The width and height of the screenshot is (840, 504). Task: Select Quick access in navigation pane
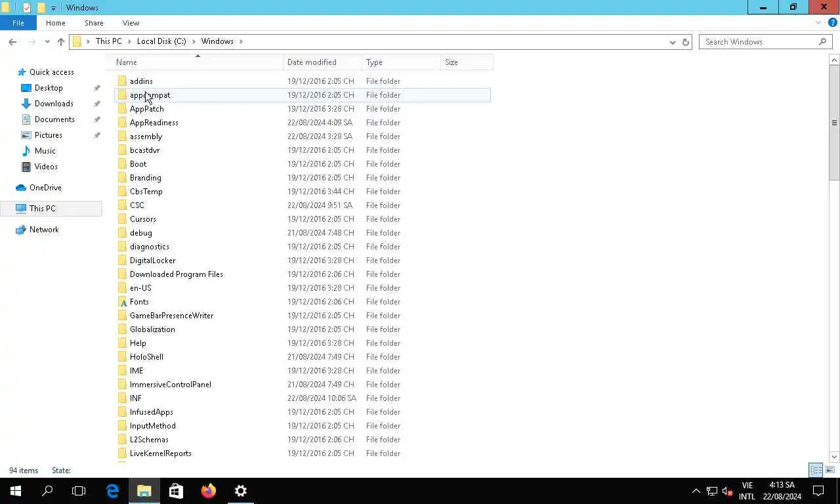click(52, 72)
